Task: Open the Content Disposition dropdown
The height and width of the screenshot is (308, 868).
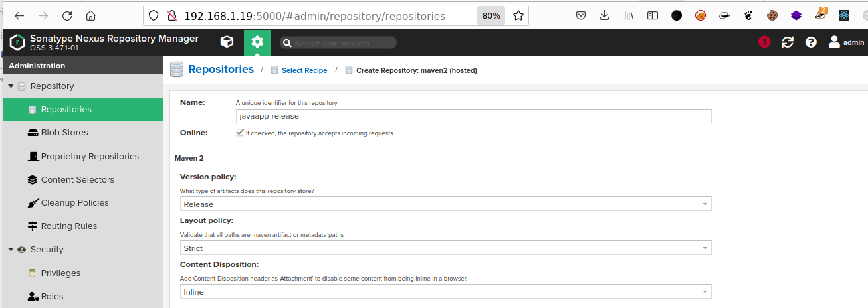Action: [x=446, y=291]
